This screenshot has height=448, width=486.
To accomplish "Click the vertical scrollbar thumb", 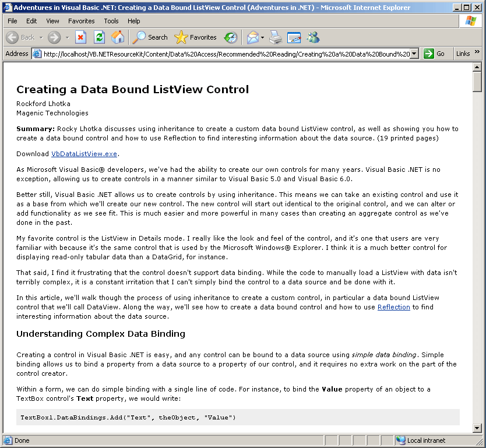I will pyautogui.click(x=477, y=82).
